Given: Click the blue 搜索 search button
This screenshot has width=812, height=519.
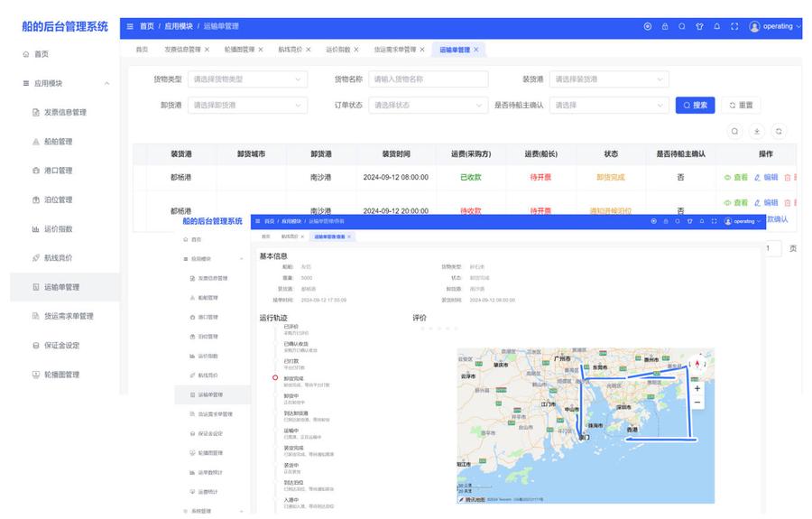Looking at the screenshot, I should (695, 105).
